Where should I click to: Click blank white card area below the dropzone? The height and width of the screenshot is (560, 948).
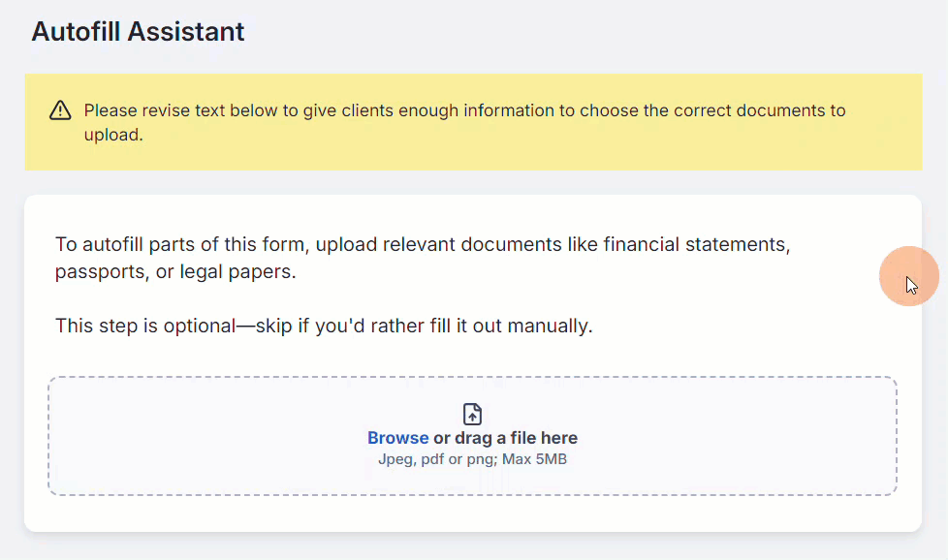pos(472,513)
